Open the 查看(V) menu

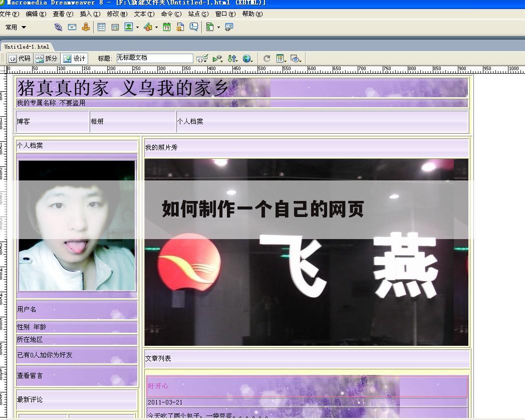pyautogui.click(x=63, y=14)
